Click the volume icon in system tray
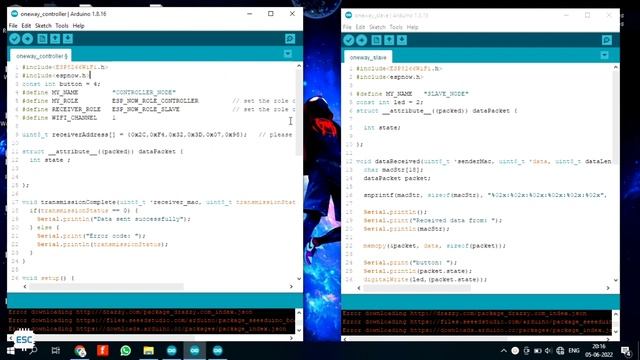The height and width of the screenshot is (360, 640). (x=549, y=351)
